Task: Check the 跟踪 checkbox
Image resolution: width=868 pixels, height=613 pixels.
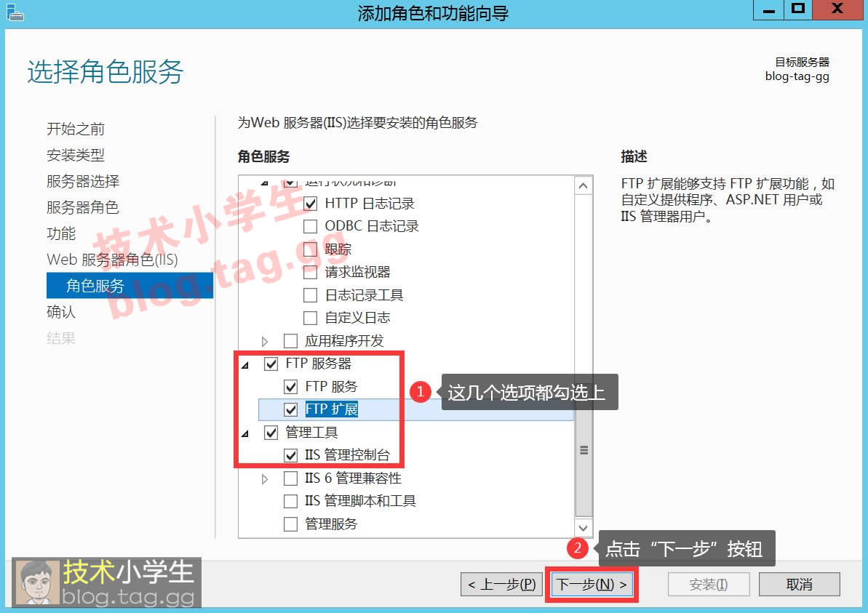Action: tap(311, 249)
